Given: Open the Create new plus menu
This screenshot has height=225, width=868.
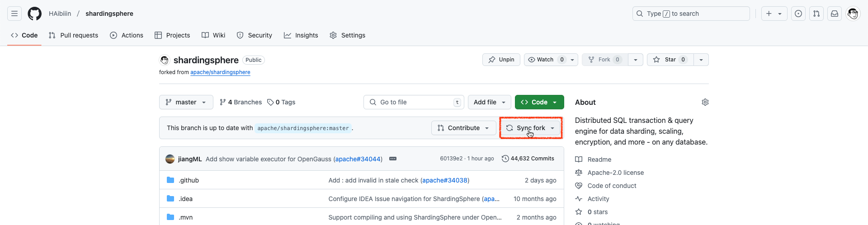Looking at the screenshot, I should pos(774,14).
